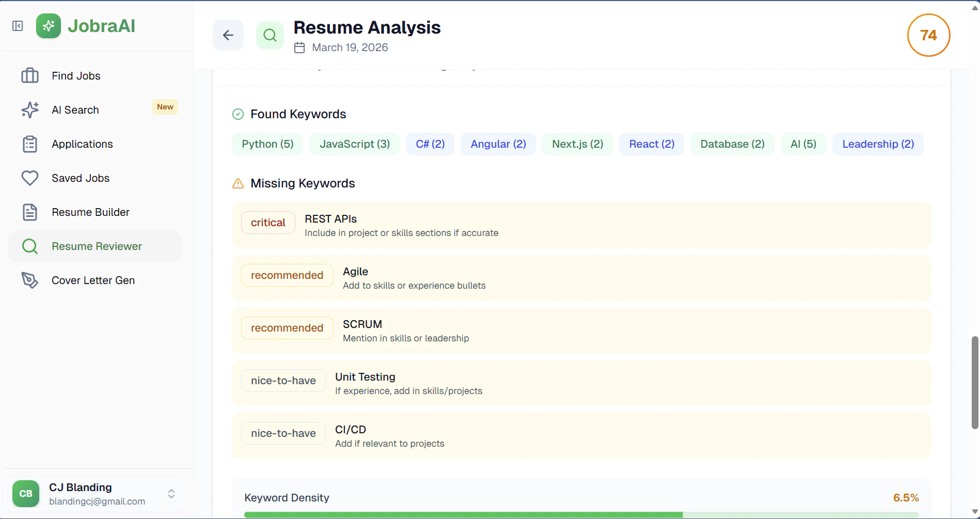
Task: Click the Find Jobs briefcase icon
Action: 30,76
